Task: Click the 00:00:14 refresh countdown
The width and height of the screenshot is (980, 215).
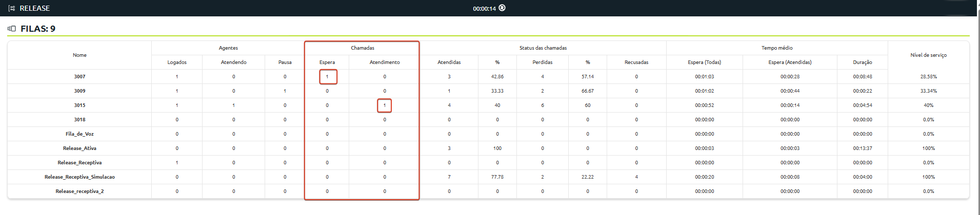Action: 484,9
